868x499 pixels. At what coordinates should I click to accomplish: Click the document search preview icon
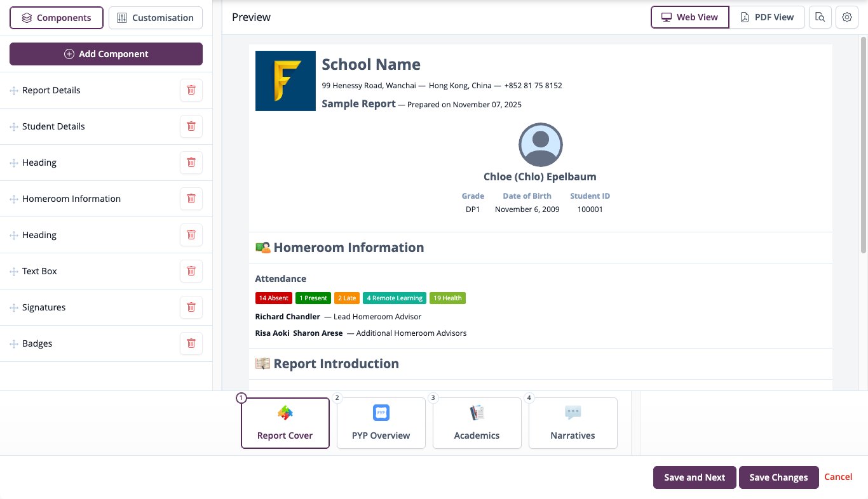pos(820,18)
